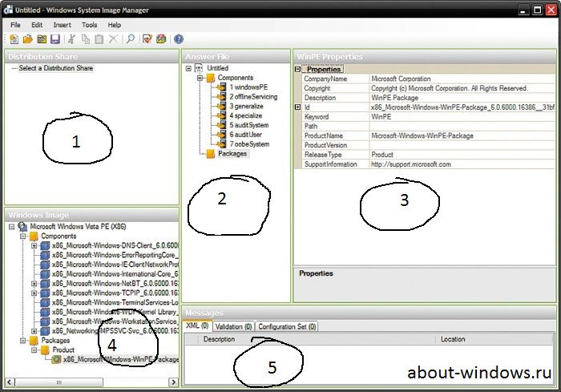The height and width of the screenshot is (392, 561).
Task: Click the Cut scissors toolbar icon
Action: [x=71, y=39]
